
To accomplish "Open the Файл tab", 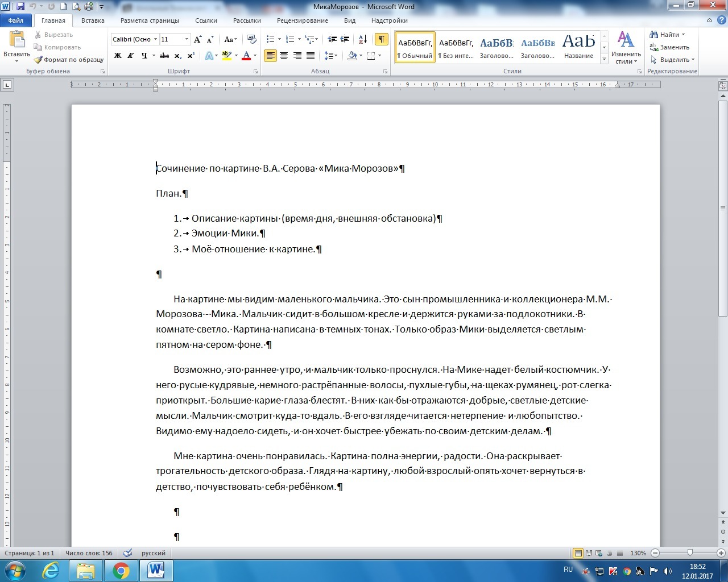I will click(x=16, y=20).
